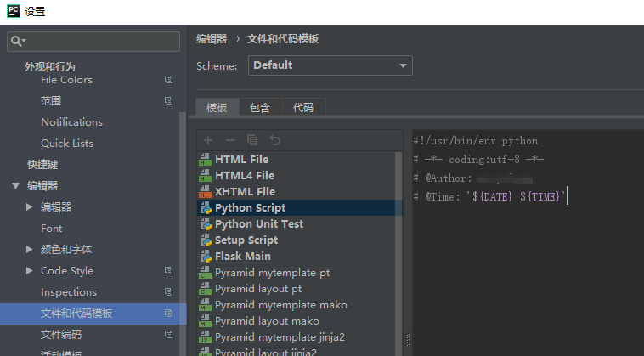This screenshot has width=644, height=356.
Task: Open the Scheme dropdown showing Default
Action: [x=330, y=65]
